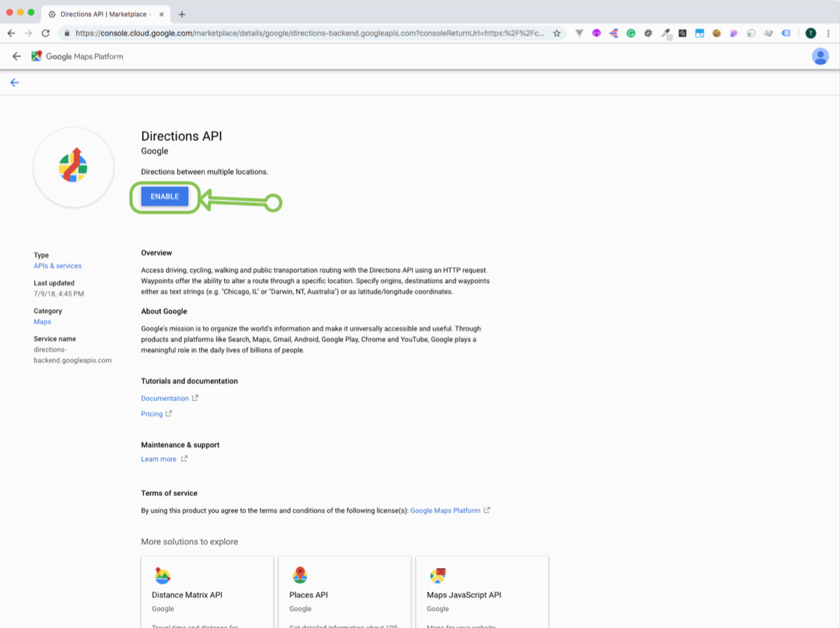This screenshot has width=840, height=628.
Task: Click the Grammarly green extension icon
Action: (631, 33)
